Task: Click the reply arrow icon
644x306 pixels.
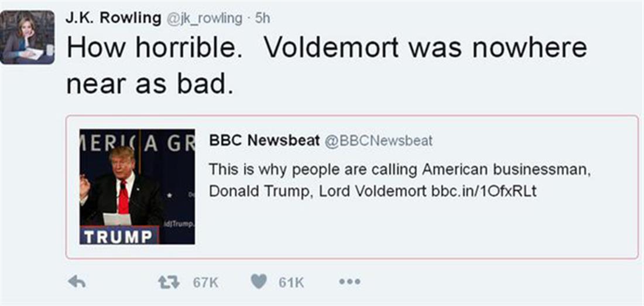Action: click(77, 282)
